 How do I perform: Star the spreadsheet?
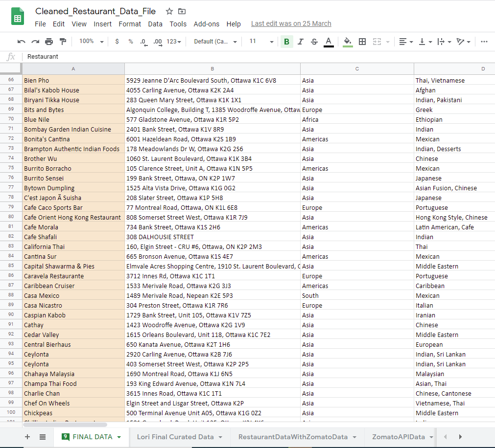click(168, 11)
